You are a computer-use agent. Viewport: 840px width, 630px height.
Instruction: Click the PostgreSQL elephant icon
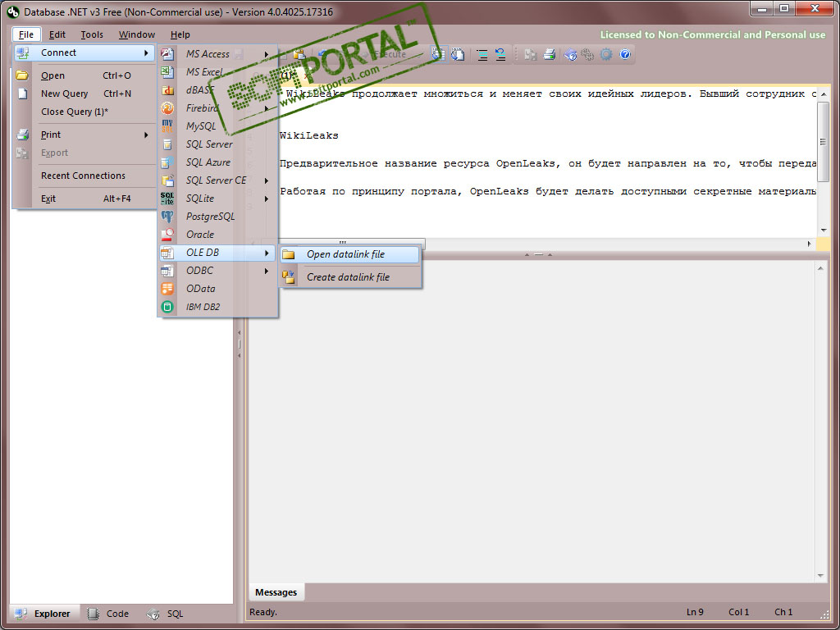coord(167,217)
